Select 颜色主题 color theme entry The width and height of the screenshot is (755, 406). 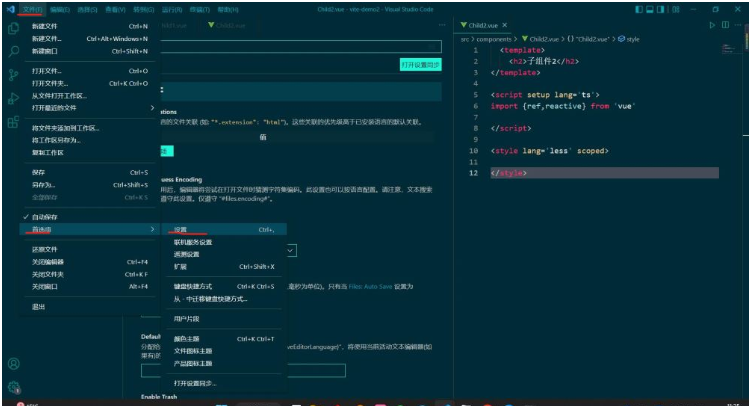tap(224, 339)
